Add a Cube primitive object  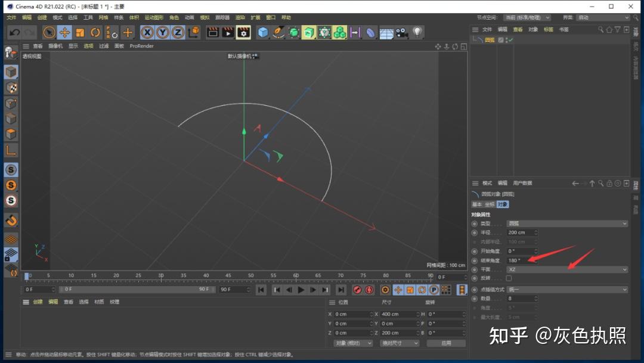click(x=263, y=32)
